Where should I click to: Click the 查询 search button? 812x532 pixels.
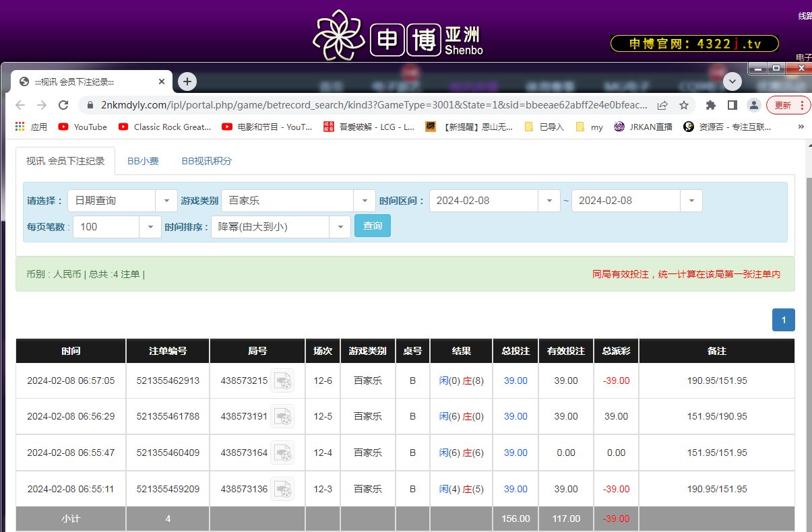click(x=373, y=226)
